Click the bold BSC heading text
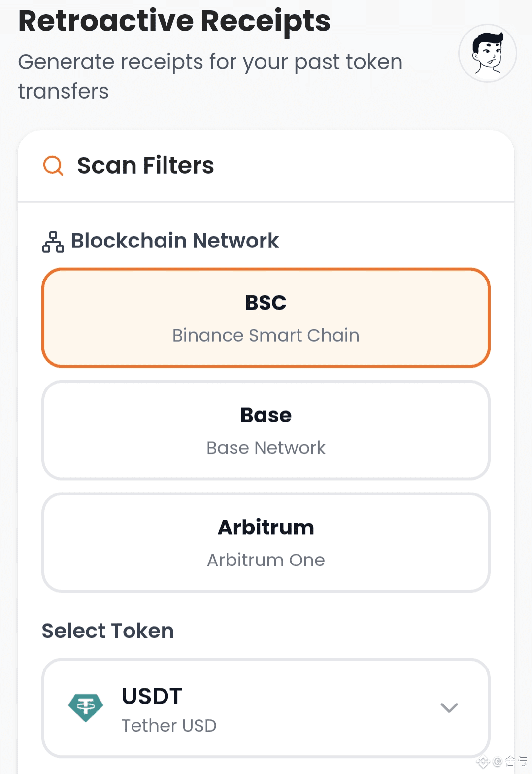 (266, 303)
